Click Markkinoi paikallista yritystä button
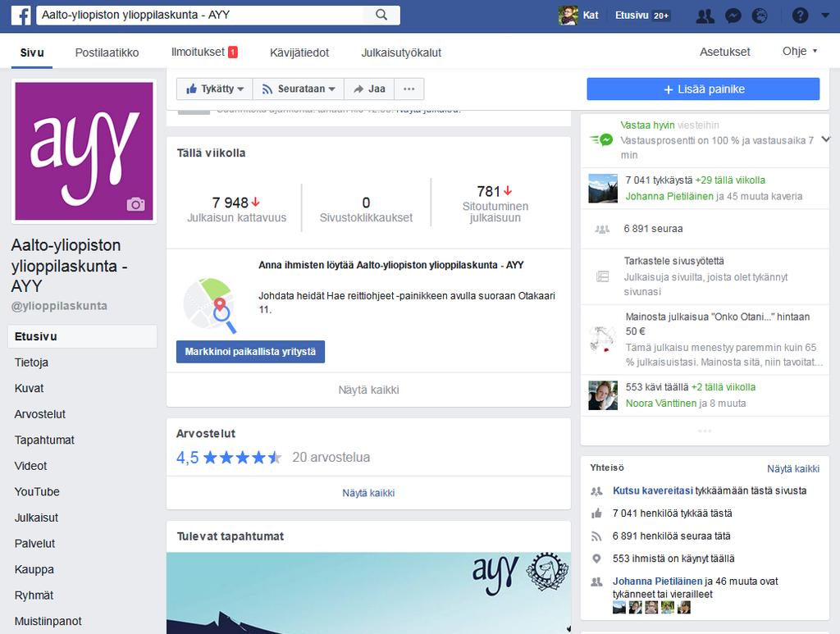This screenshot has width=840, height=634. point(250,352)
